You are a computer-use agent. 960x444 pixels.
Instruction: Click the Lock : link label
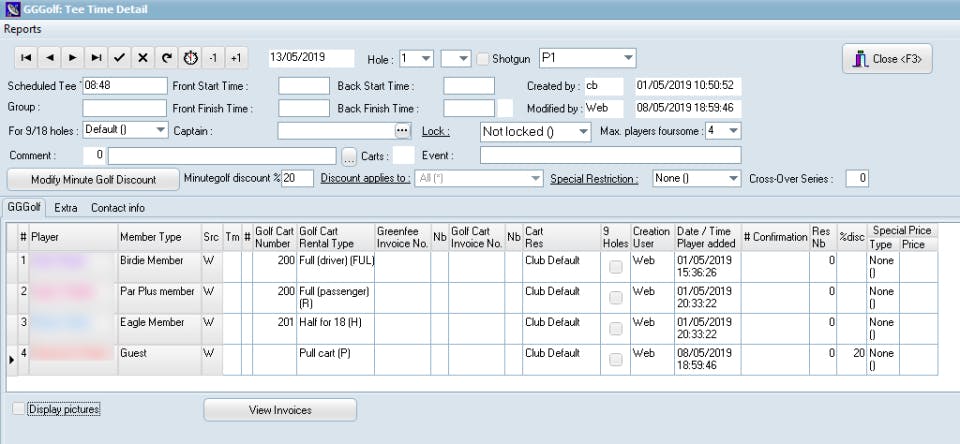click(436, 131)
